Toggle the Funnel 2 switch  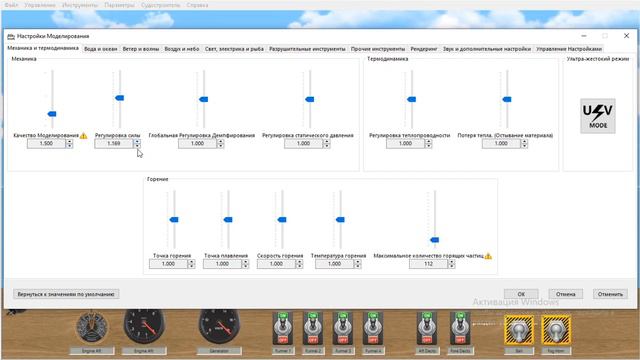tap(313, 328)
